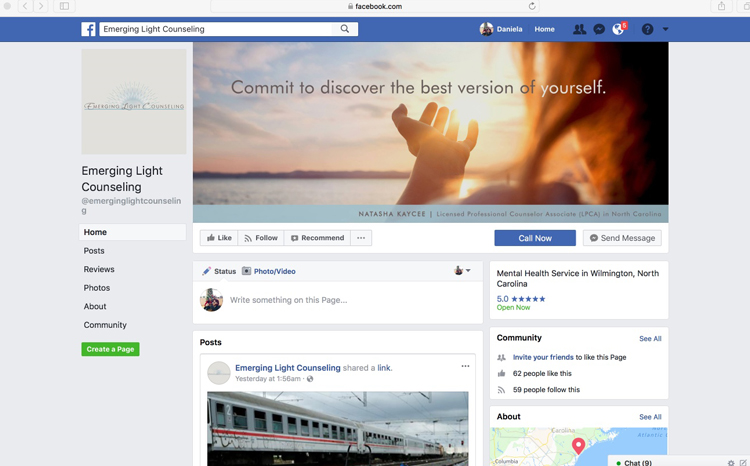Image resolution: width=750 pixels, height=466 pixels.
Task: Go back with Safari back arrow
Action: coord(25,6)
